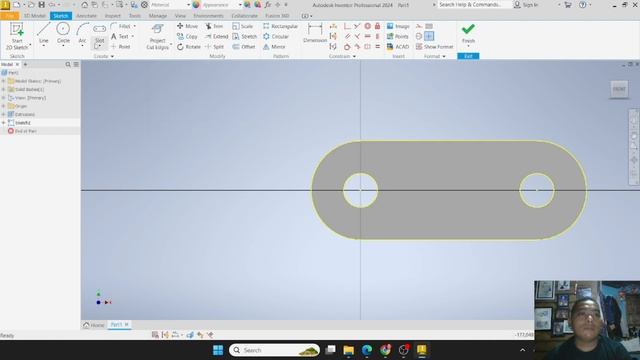Select the Slot tool
The height and width of the screenshot is (360, 640).
click(x=100, y=33)
